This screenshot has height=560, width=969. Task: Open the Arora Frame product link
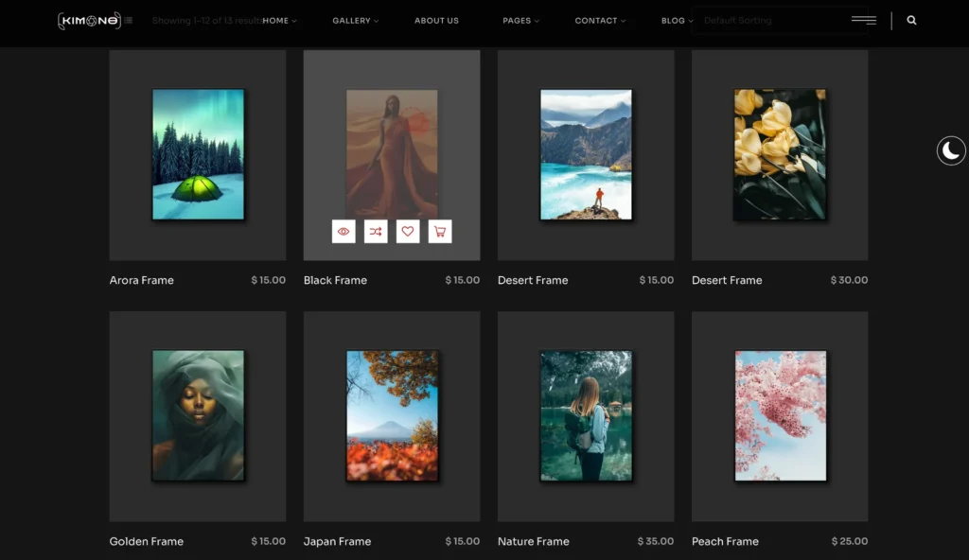coord(142,280)
